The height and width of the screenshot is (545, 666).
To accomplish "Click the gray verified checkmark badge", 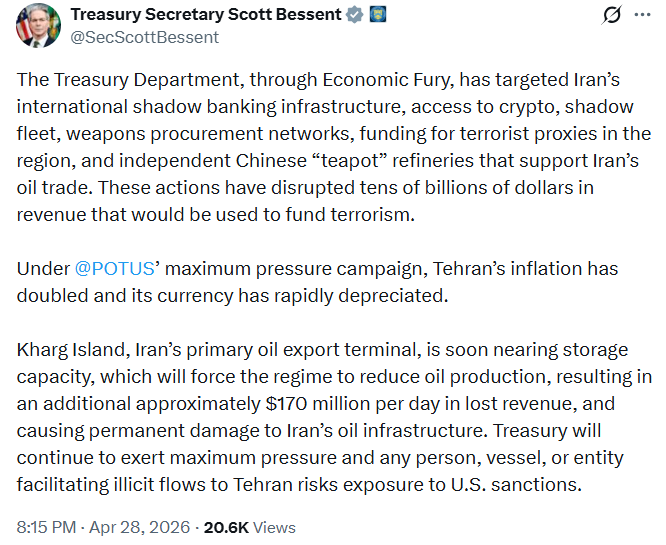I will [x=354, y=15].
